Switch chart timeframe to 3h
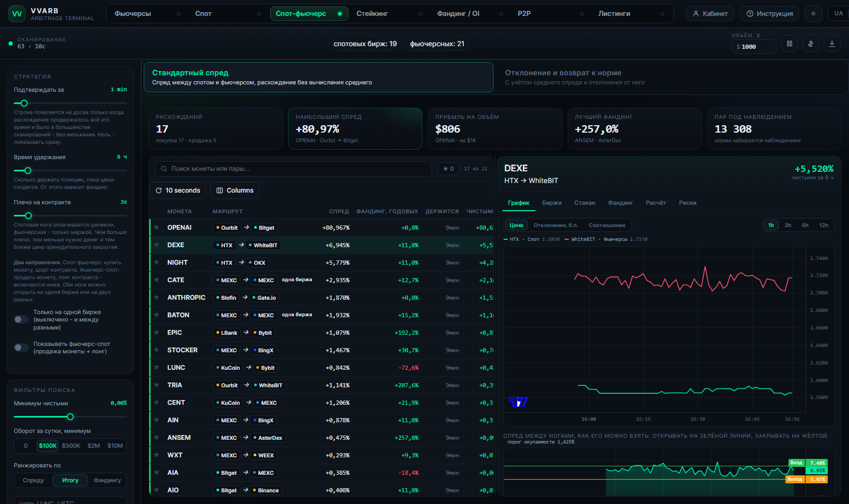Screen dimensions: 849x504 tap(788, 225)
